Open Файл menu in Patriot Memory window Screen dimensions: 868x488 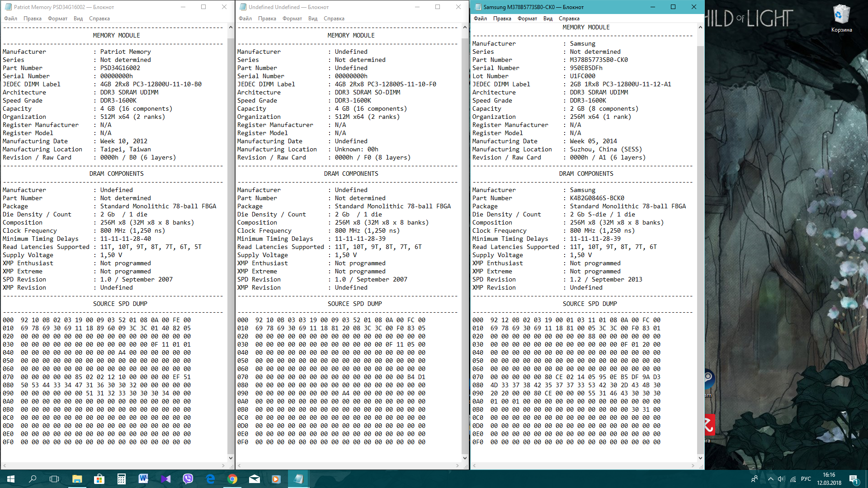tap(11, 19)
